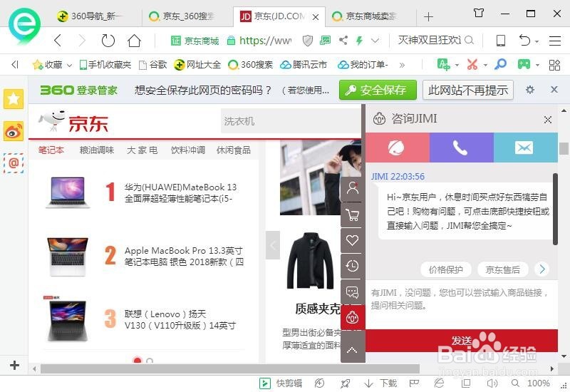This screenshot has height=392, width=570.
Task: Click the red scissors screenshot icon
Action: pos(472,65)
